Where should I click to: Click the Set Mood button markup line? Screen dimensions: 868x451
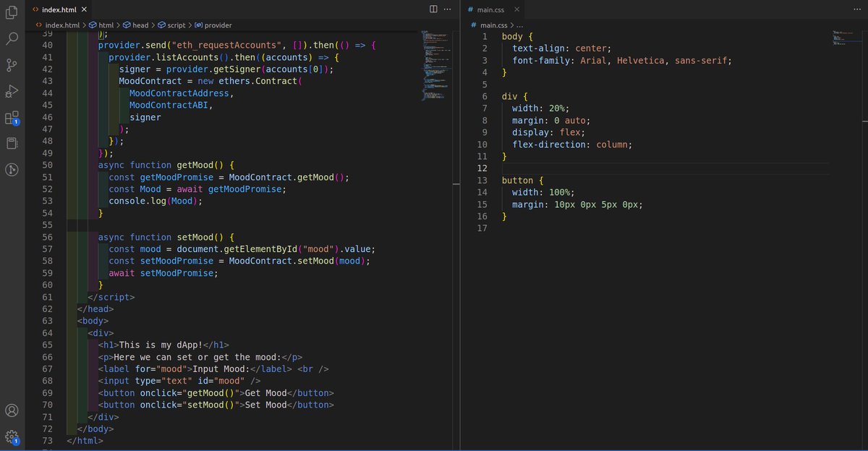[216, 405]
